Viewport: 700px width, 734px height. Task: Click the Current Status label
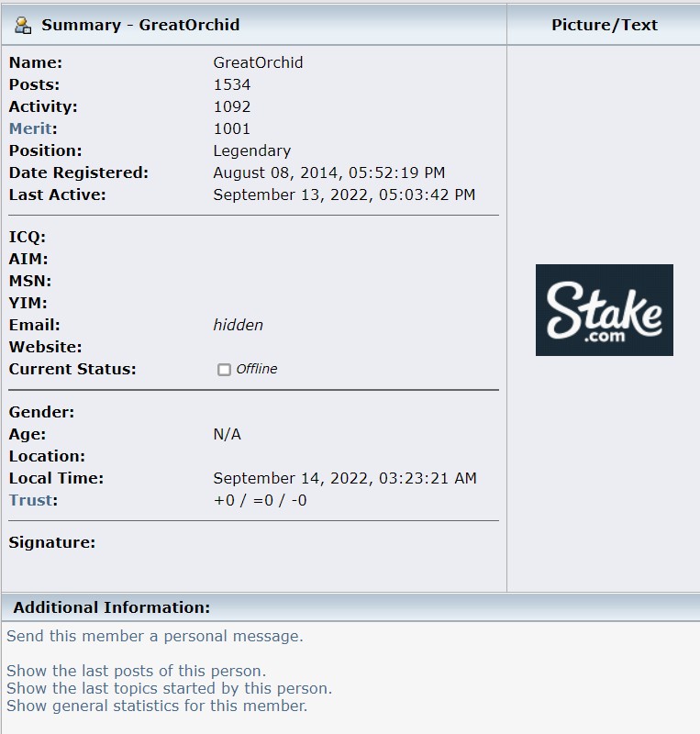pos(72,369)
